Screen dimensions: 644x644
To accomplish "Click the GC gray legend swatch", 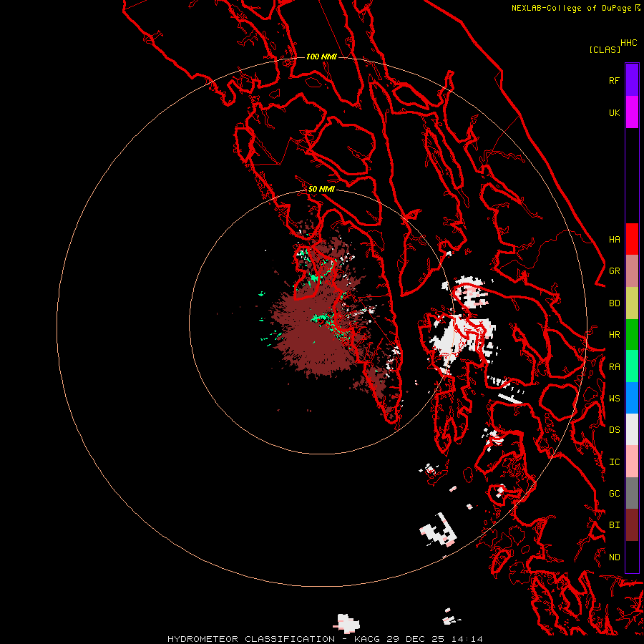I will click(x=632, y=493).
